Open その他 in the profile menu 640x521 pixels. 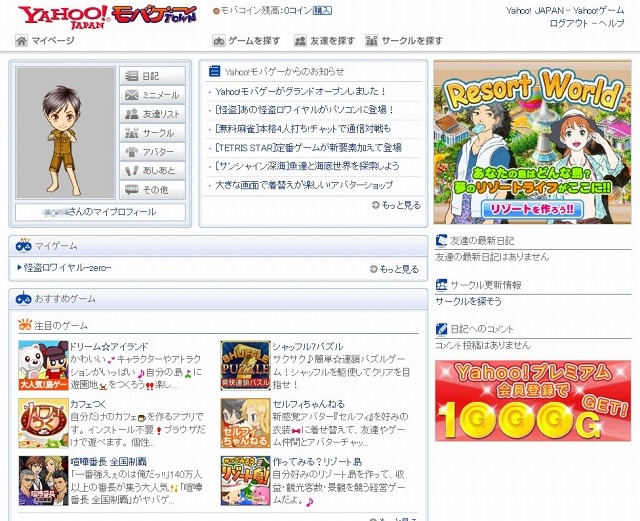[153, 189]
